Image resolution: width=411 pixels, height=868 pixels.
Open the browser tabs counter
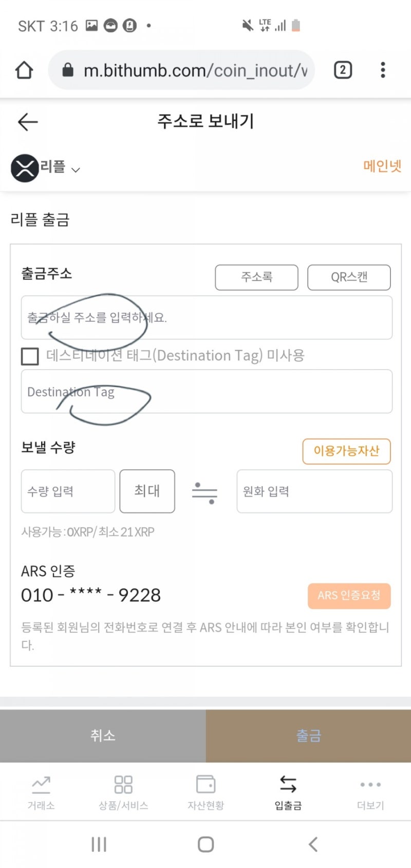[343, 70]
